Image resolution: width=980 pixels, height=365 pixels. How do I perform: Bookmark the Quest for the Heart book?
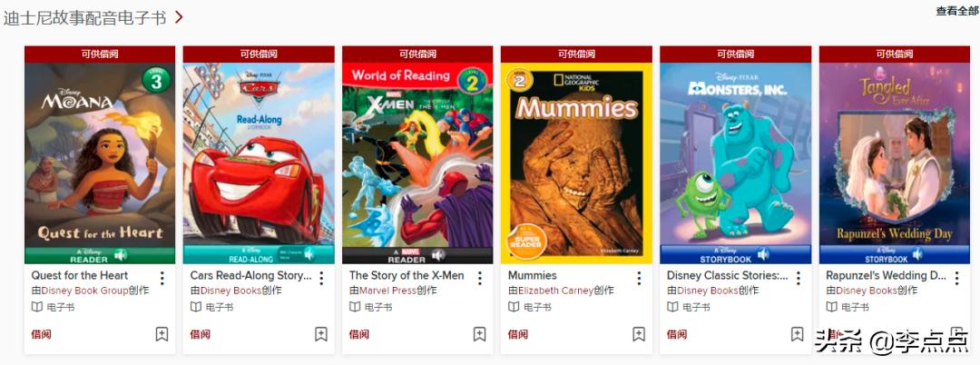[162, 334]
